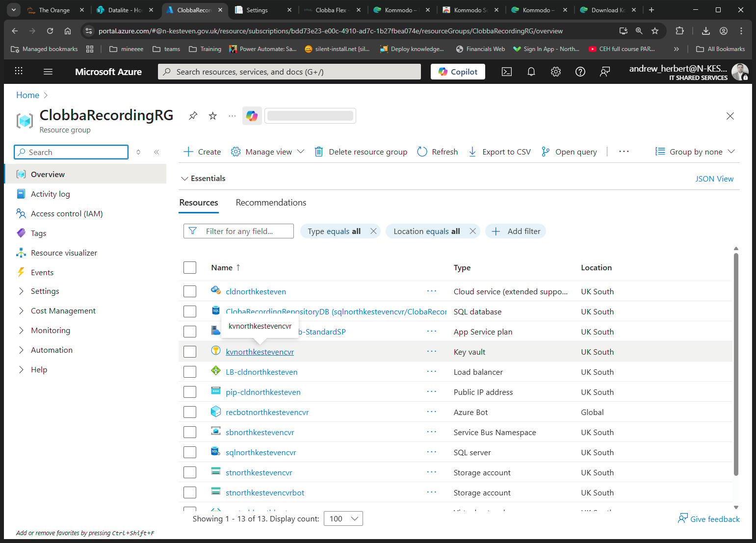Open the Manage view dropdown
This screenshot has height=543, width=756.
(267, 152)
